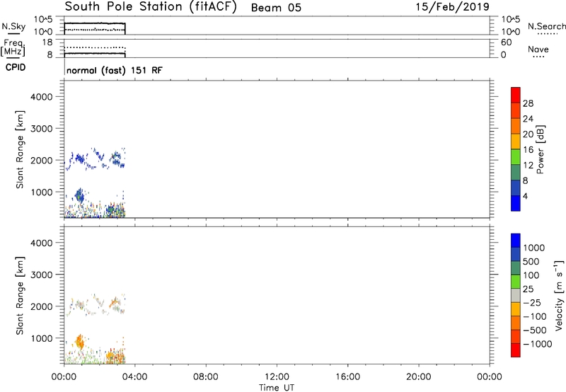Click the "N.Search" legend label

(547, 26)
